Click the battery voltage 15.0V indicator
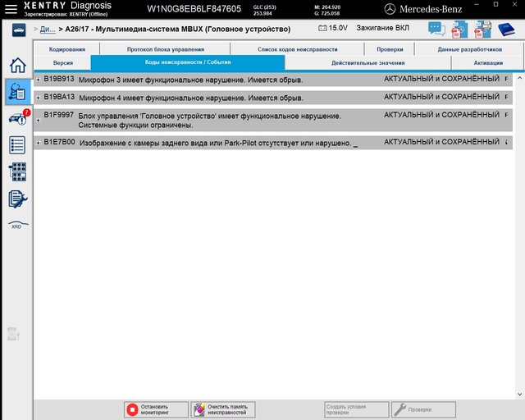The height and width of the screenshot is (420, 525). (x=333, y=28)
